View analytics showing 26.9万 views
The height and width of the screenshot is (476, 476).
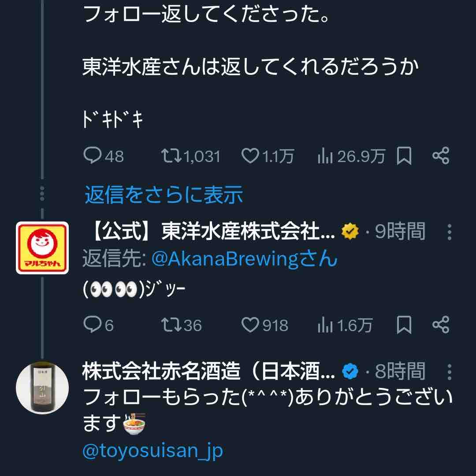(351, 156)
